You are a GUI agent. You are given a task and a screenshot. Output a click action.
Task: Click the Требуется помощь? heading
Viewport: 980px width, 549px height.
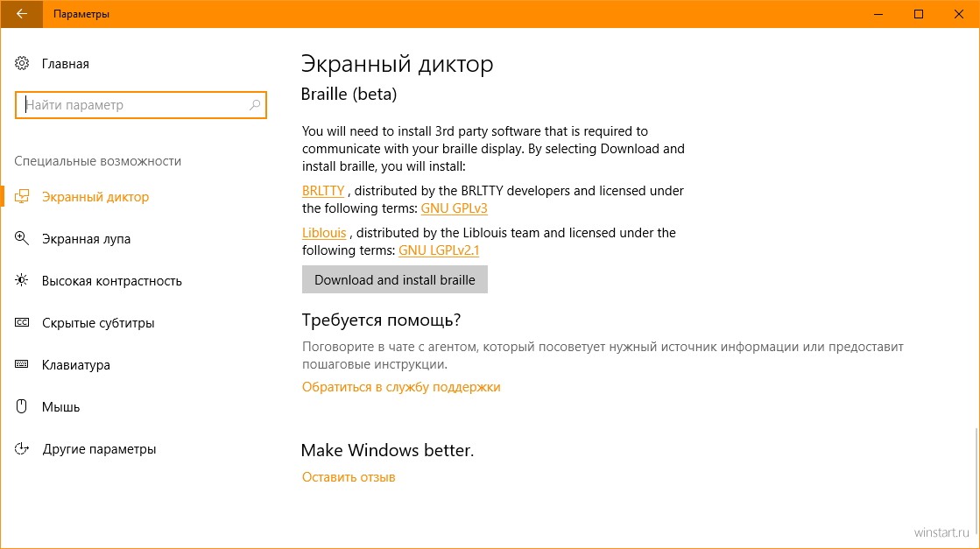pyautogui.click(x=381, y=320)
